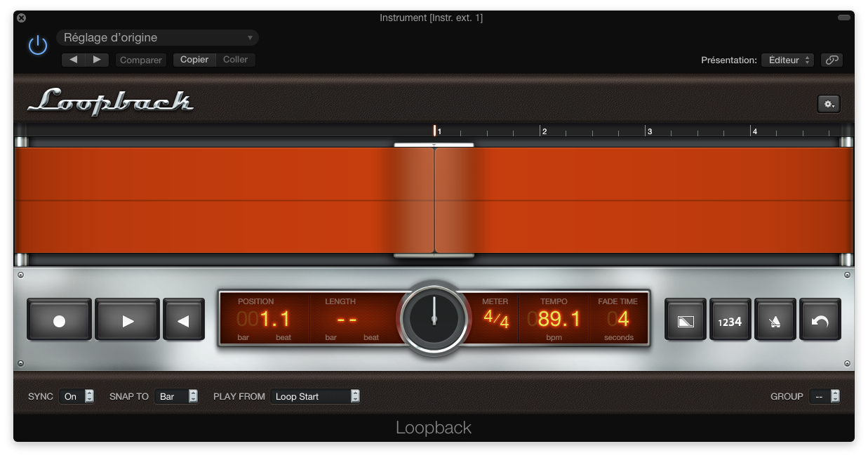Screen dimensions: 868x458
Task: Toggle the 1234 count-in button
Action: 730,320
